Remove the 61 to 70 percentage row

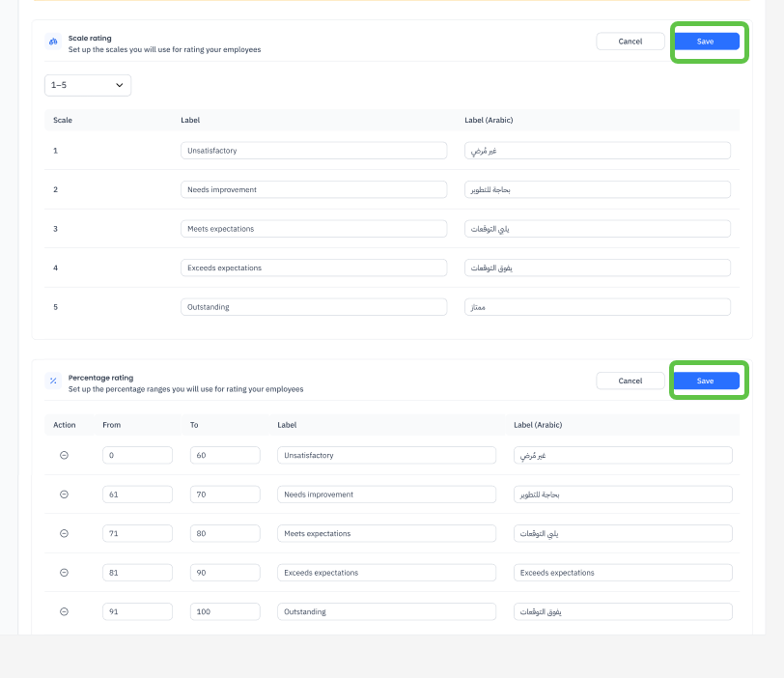tap(65, 494)
